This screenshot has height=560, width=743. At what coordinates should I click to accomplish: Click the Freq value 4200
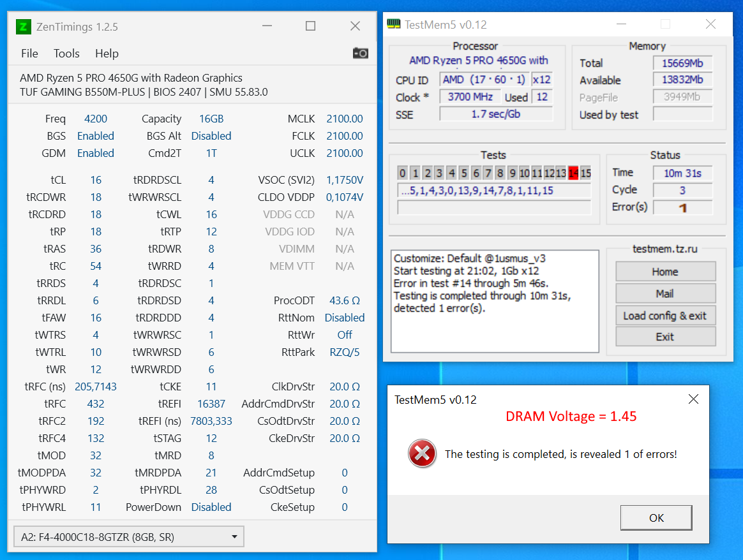tap(96, 119)
